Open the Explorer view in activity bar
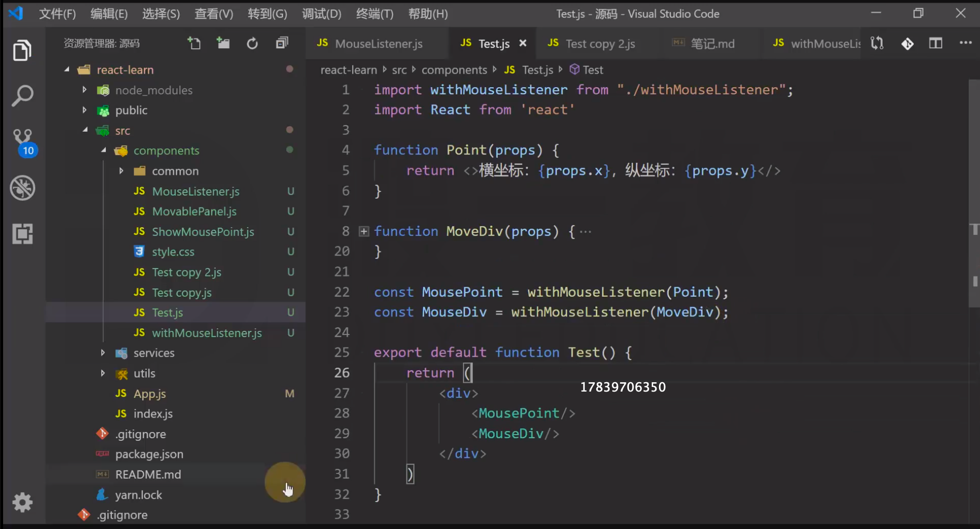This screenshot has height=529, width=980. [x=22, y=50]
